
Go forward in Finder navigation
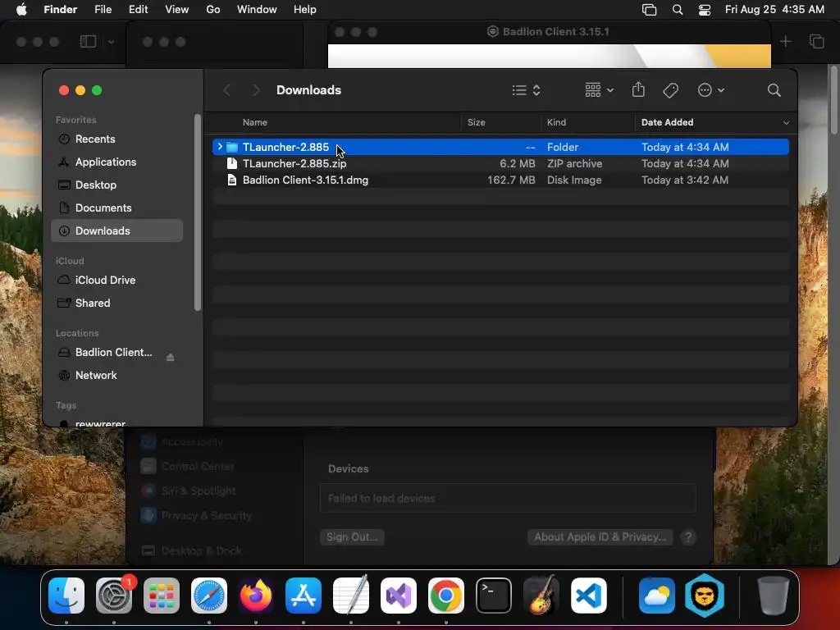click(x=256, y=90)
